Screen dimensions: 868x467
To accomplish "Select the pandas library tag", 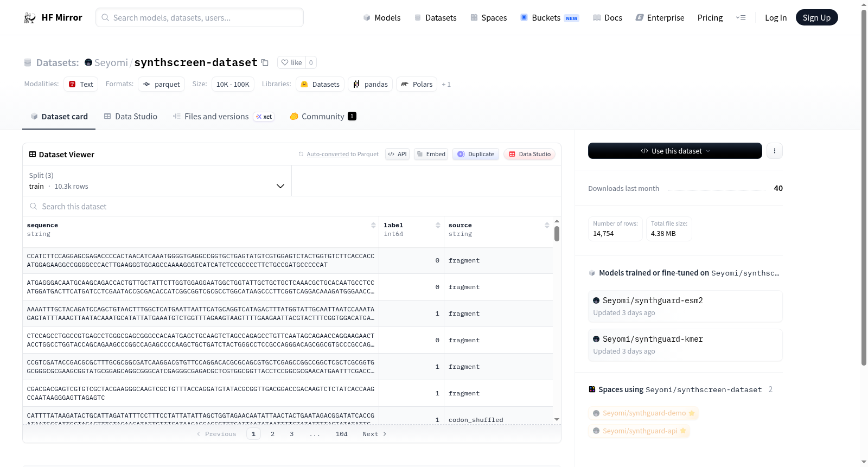I will tap(371, 84).
